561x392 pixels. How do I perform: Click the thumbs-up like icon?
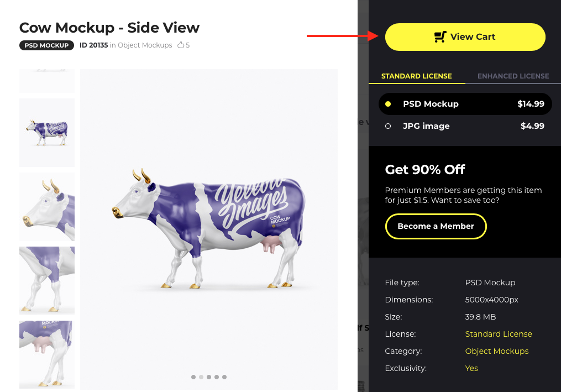181,45
